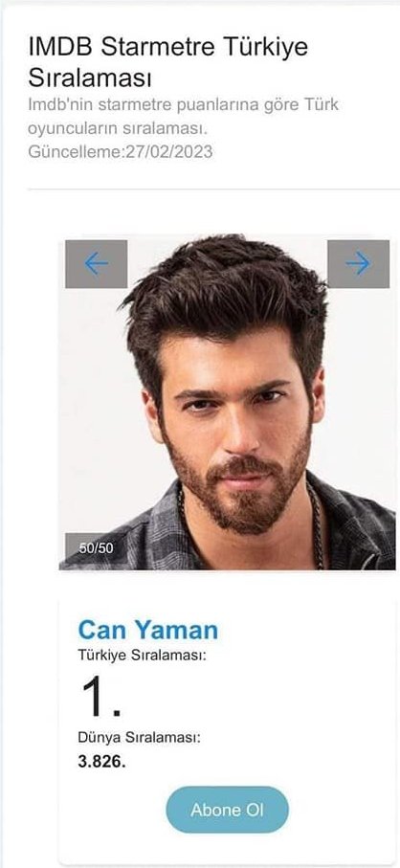Select the starmetre description subtitle text

183,116
